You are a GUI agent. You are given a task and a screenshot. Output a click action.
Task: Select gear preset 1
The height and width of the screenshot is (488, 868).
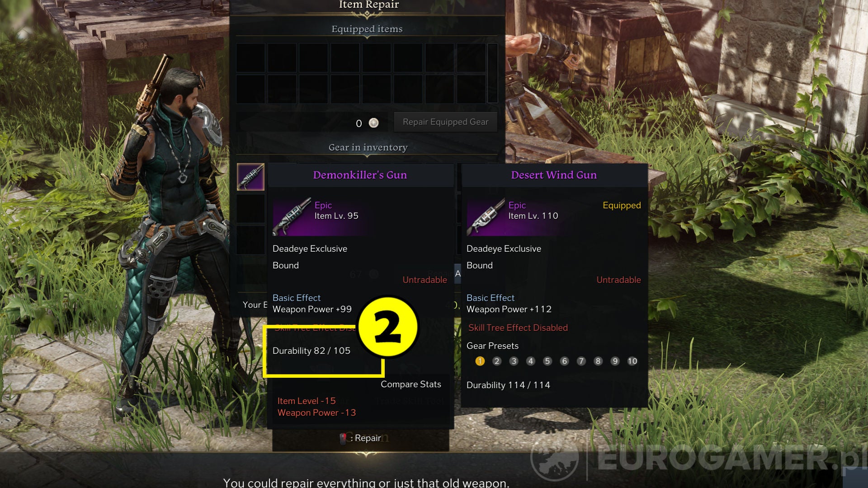click(x=480, y=361)
